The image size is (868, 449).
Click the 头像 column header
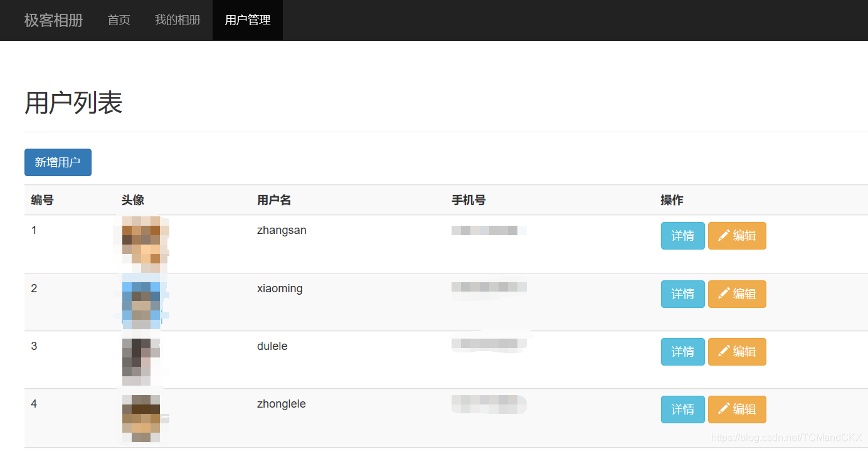133,200
